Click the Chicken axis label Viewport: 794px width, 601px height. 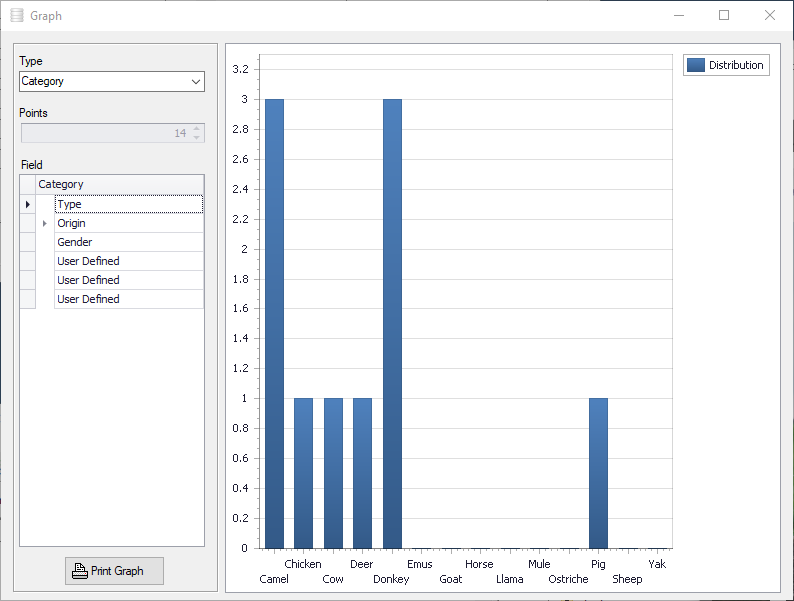[x=303, y=564]
